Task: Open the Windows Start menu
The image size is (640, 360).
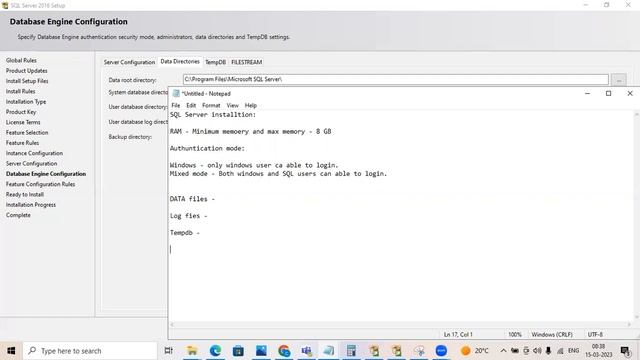Action: click(11, 351)
